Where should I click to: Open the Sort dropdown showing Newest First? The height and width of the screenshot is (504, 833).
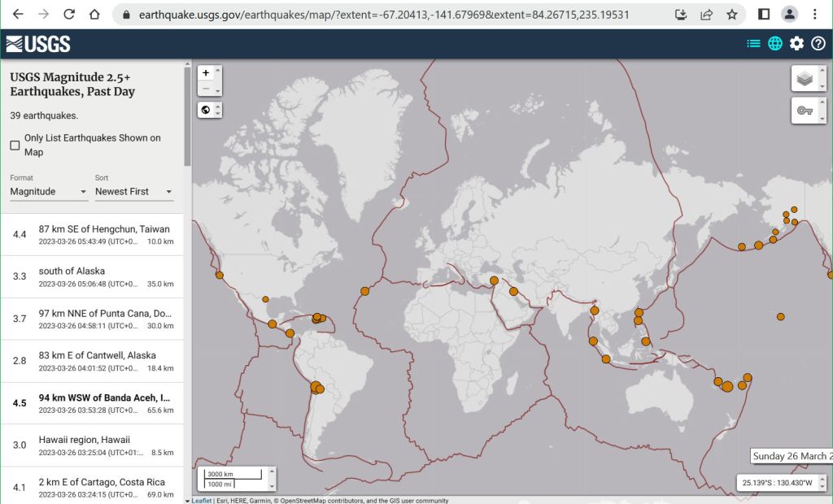point(133,192)
